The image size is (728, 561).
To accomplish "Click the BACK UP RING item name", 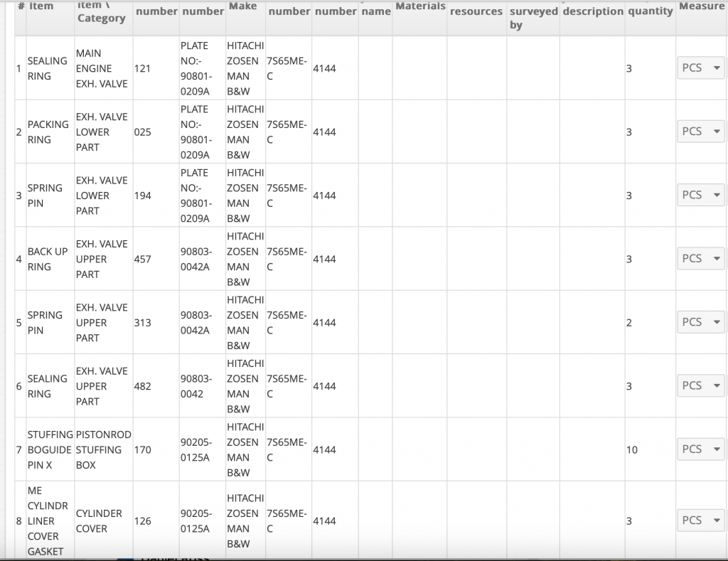I will 48,259.
